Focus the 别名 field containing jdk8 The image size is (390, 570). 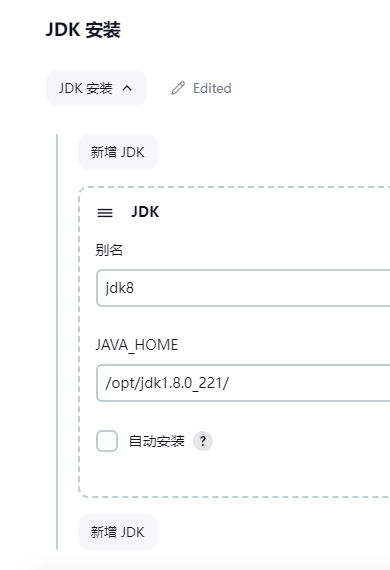coord(243,288)
